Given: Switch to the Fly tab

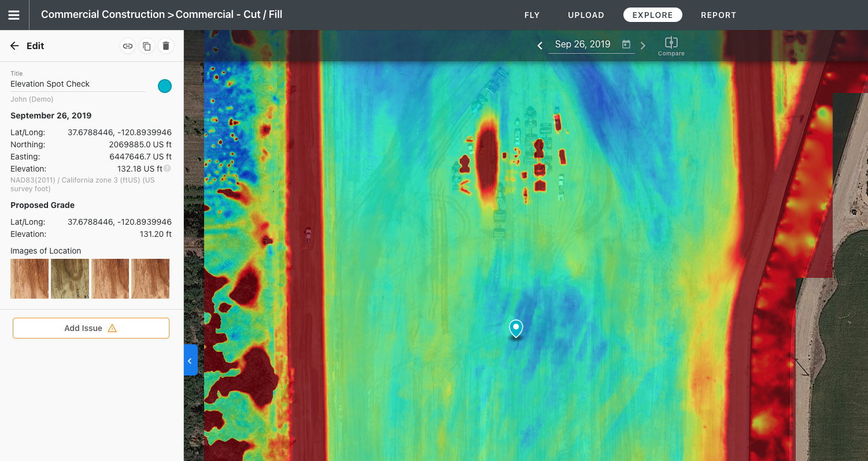Looking at the screenshot, I should (532, 15).
